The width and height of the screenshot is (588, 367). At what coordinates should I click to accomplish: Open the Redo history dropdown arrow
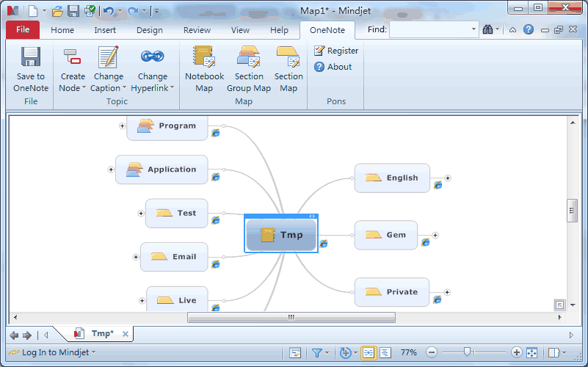(x=144, y=11)
